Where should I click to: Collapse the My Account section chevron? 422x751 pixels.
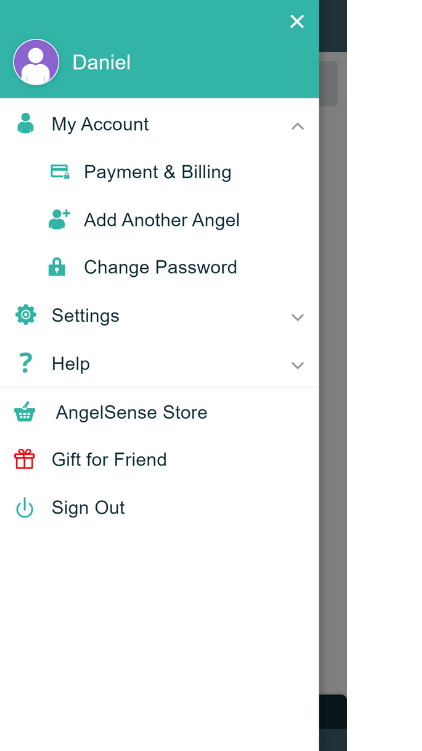[x=297, y=126]
